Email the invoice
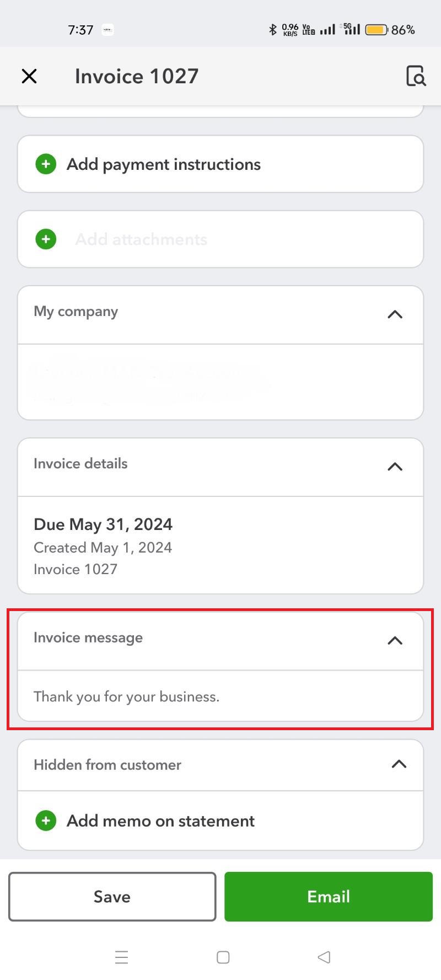 click(x=327, y=896)
